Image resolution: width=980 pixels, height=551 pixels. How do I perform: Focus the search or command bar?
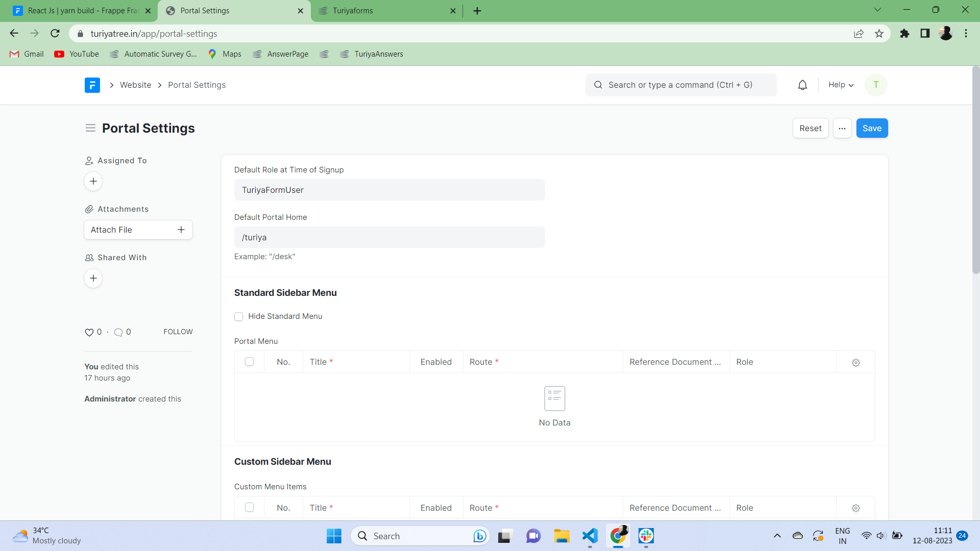point(681,85)
